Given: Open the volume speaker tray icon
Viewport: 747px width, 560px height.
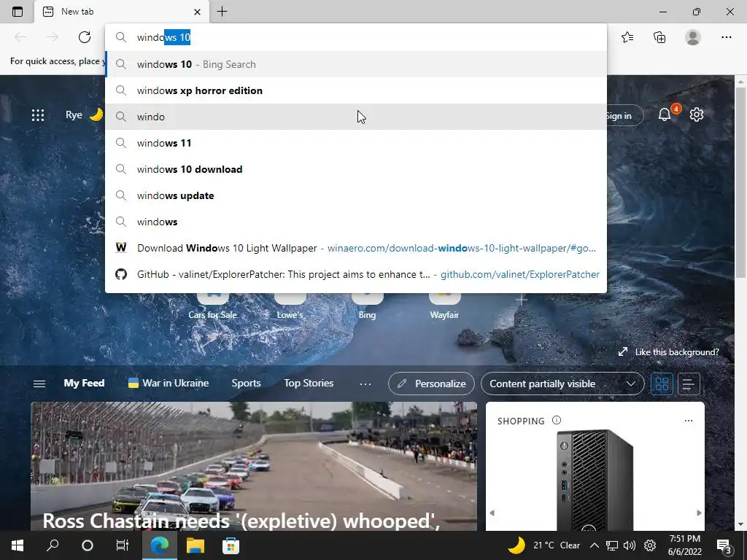Looking at the screenshot, I should pos(630,545).
